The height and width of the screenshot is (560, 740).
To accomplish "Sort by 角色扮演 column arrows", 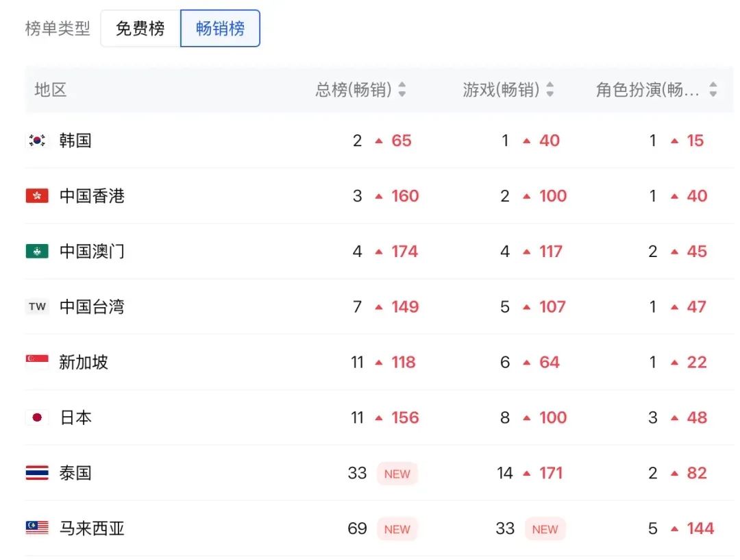I will click(713, 90).
